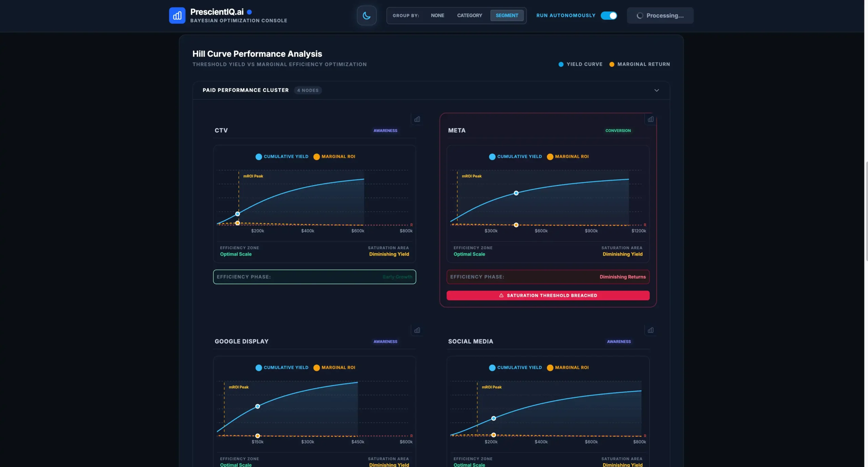Viewport: 868px width, 467px height.
Task: Click the Processing spinner icon
Action: tap(639, 16)
